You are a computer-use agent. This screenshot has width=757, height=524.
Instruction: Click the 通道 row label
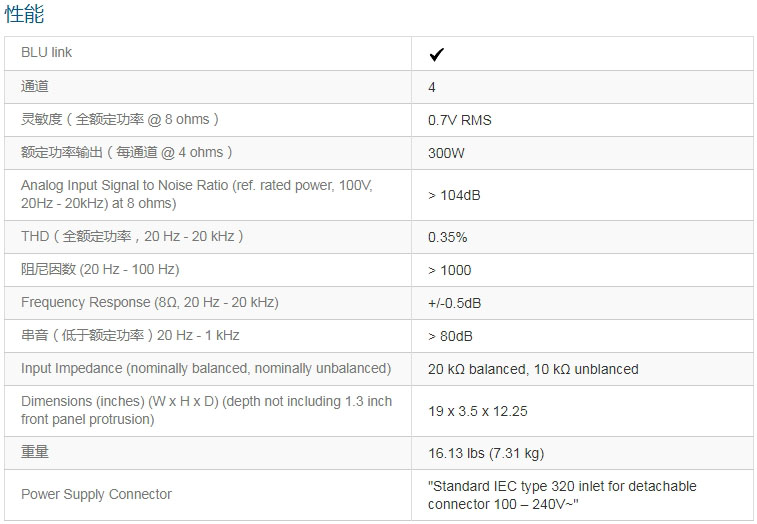point(35,87)
